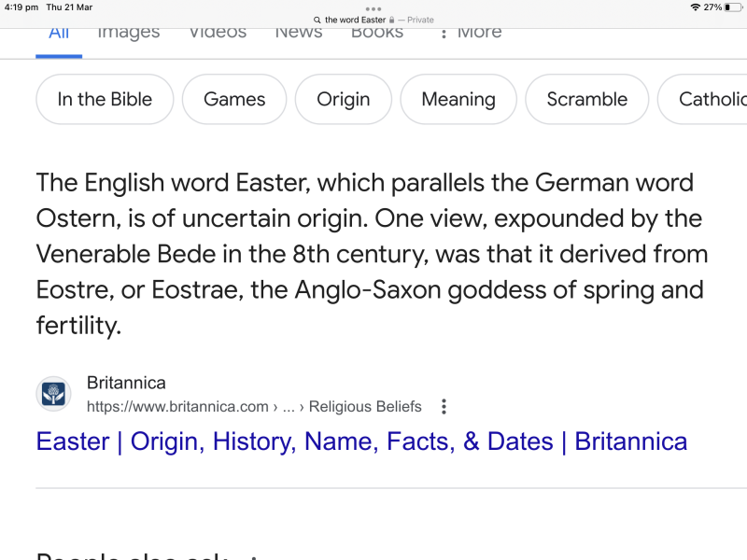Open the Britannica site favicon icon

tap(53, 394)
